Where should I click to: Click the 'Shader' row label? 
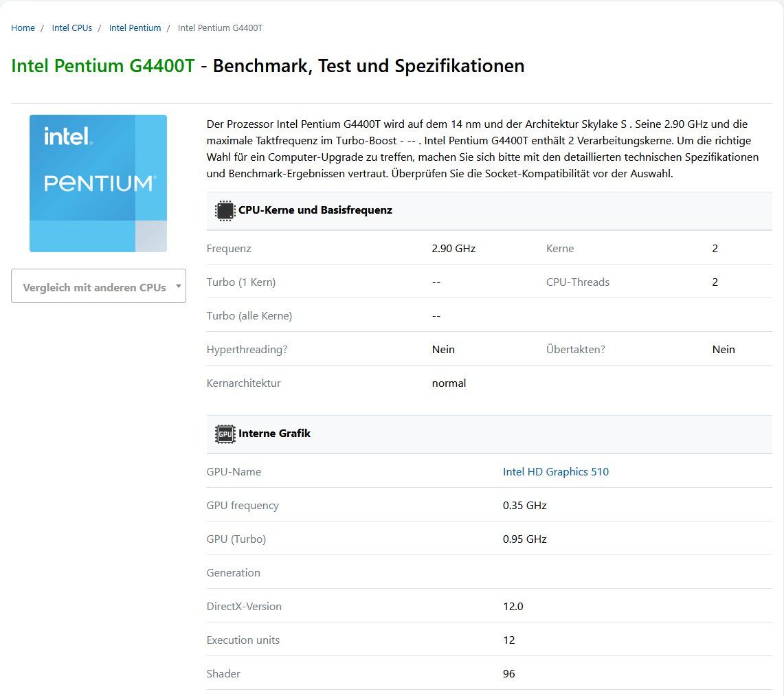223,673
